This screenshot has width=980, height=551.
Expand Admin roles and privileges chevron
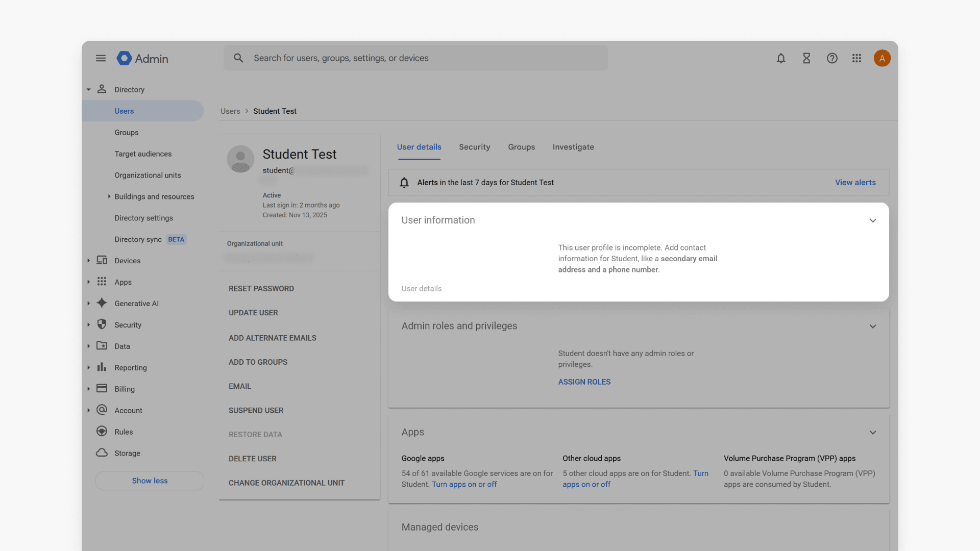(873, 327)
